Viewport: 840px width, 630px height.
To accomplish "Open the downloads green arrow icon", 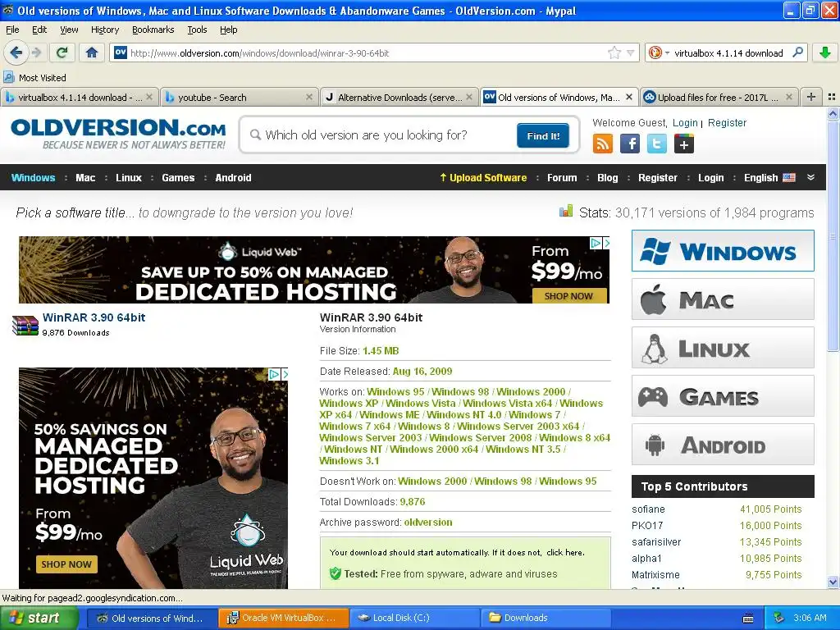I will pyautogui.click(x=825, y=52).
